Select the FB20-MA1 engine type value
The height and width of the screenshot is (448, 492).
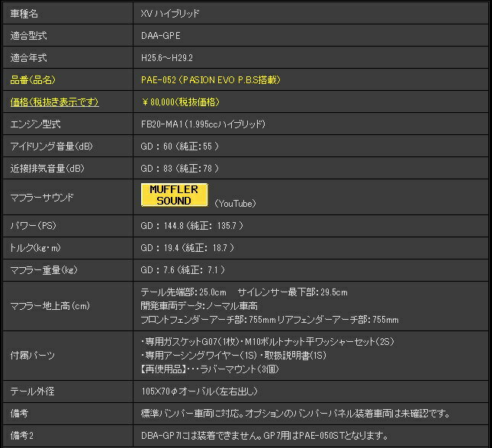pos(203,124)
